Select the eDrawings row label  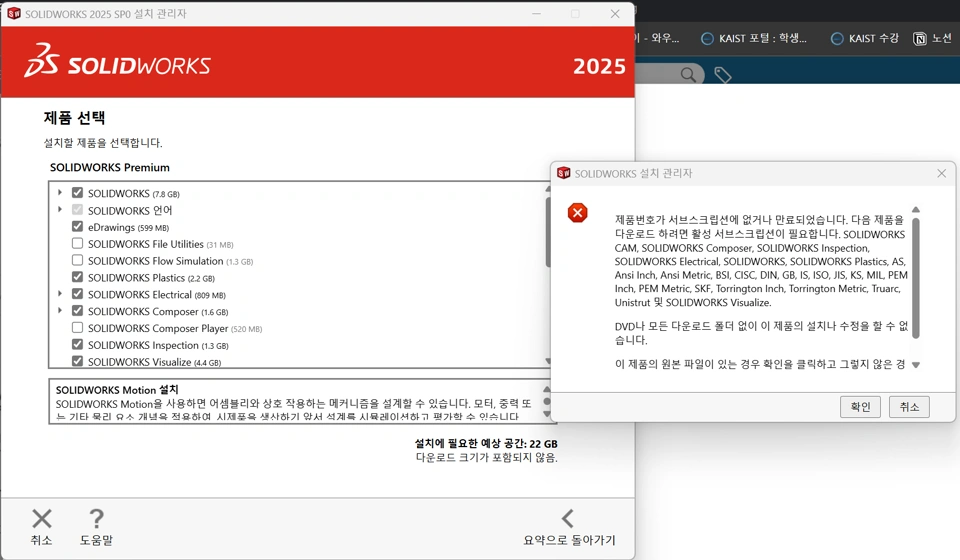tap(128, 227)
